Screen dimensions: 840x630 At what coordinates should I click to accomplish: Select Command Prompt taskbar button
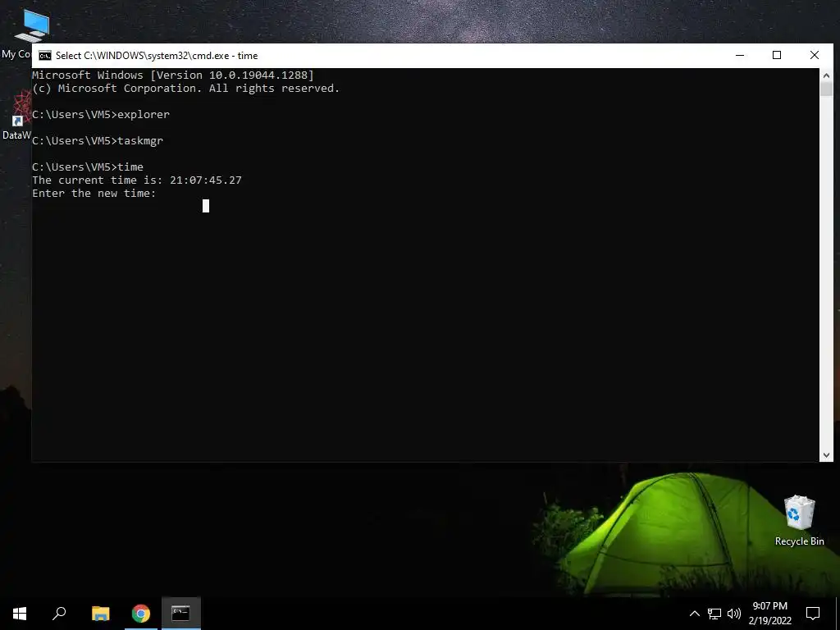(x=181, y=614)
